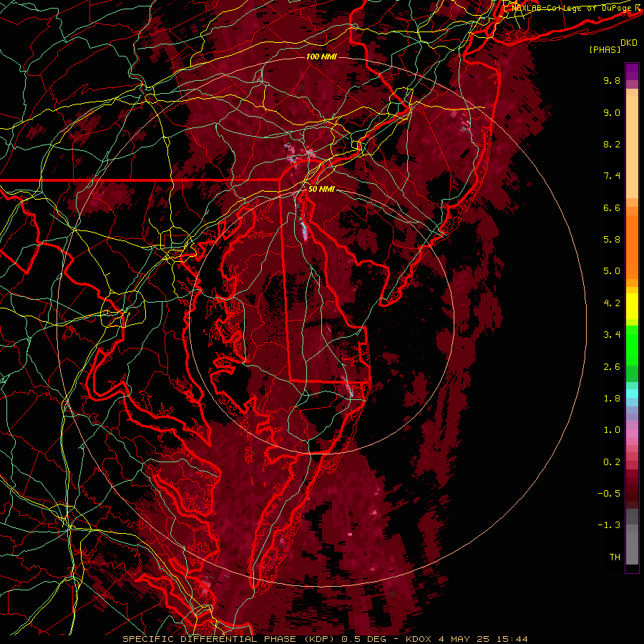The width and height of the screenshot is (644, 644).
Task: Select the 9.8 value on the color scale
Action: click(x=612, y=80)
